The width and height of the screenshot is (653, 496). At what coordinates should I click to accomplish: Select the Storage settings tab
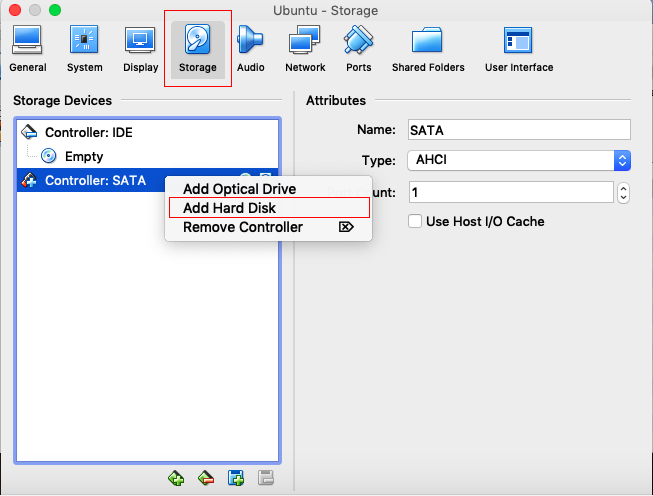click(197, 49)
